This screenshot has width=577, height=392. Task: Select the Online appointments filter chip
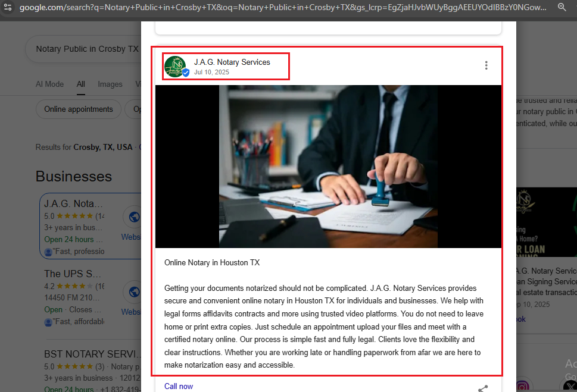click(79, 109)
